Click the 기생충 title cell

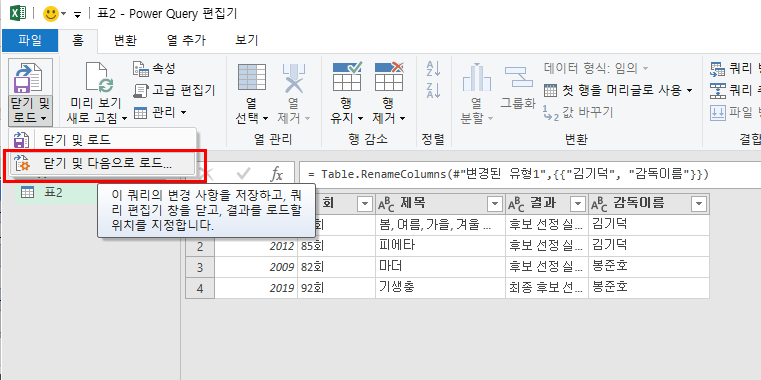click(440, 288)
